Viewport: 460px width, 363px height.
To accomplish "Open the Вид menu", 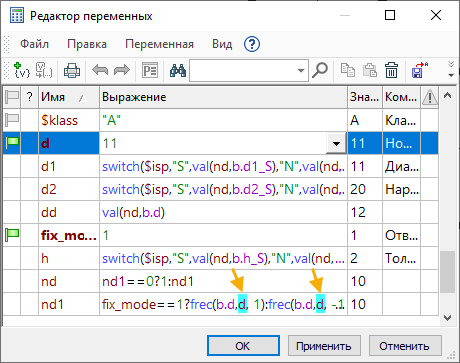I will (x=222, y=44).
